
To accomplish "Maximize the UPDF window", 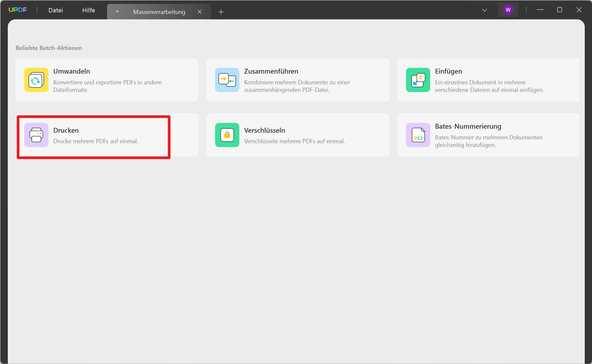I will [x=559, y=10].
